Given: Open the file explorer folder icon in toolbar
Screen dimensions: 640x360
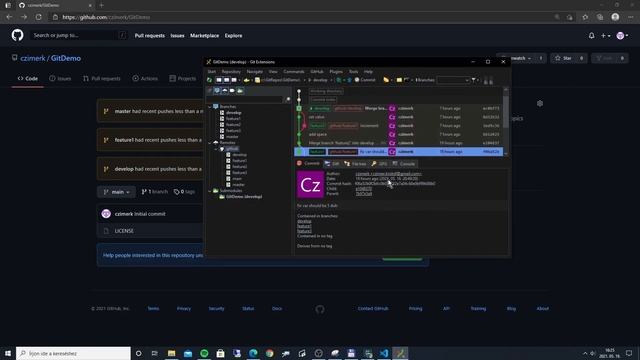Looking at the screenshot, I should coord(399,80).
